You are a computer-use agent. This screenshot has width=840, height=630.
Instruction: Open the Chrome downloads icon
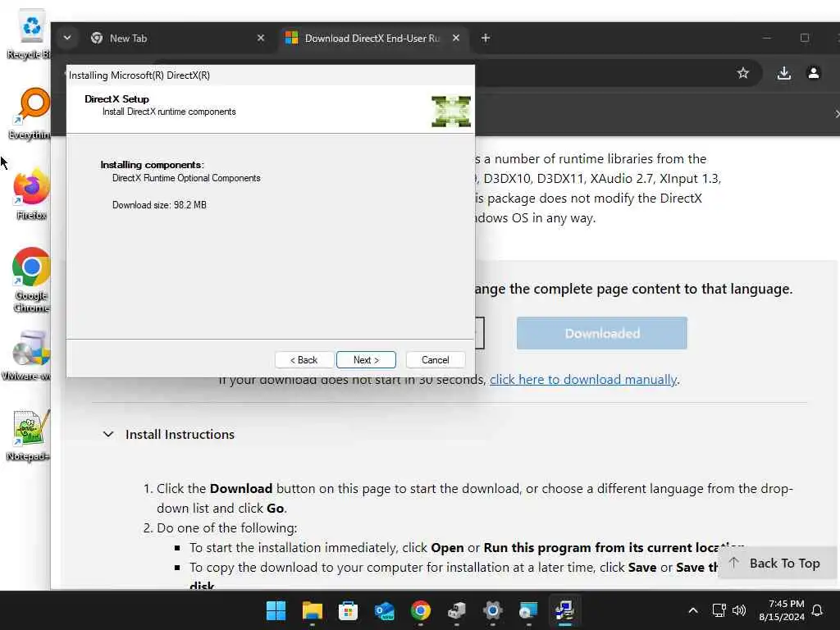783,73
